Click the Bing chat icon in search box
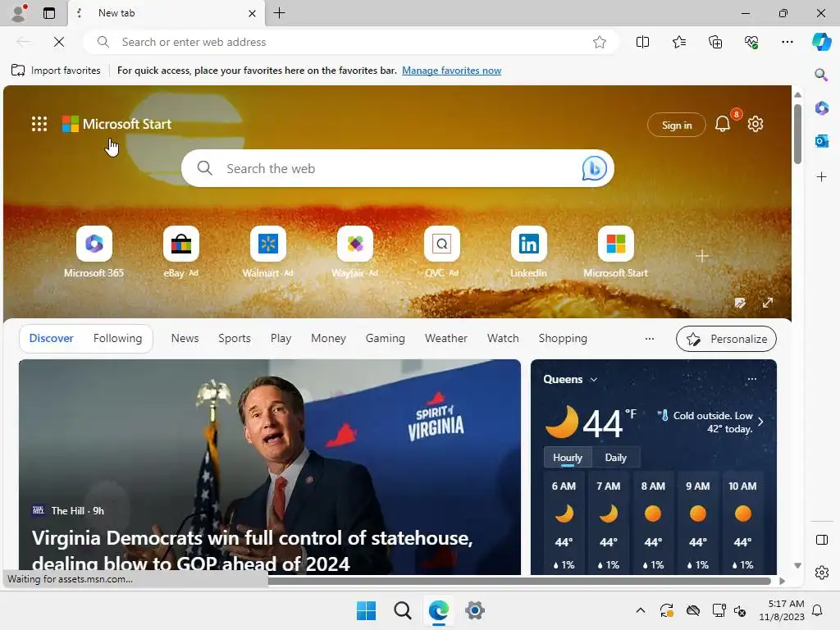Screen dimensions: 840x630 pyautogui.click(x=594, y=168)
